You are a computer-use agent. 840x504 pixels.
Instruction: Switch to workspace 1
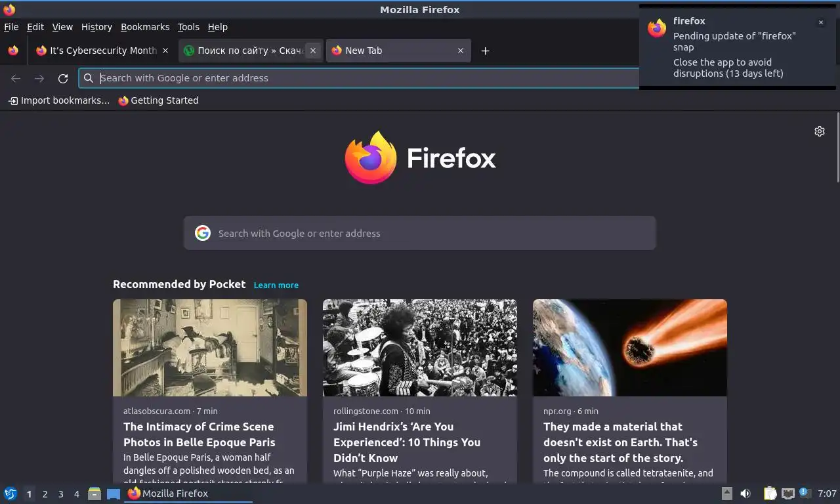[29, 494]
